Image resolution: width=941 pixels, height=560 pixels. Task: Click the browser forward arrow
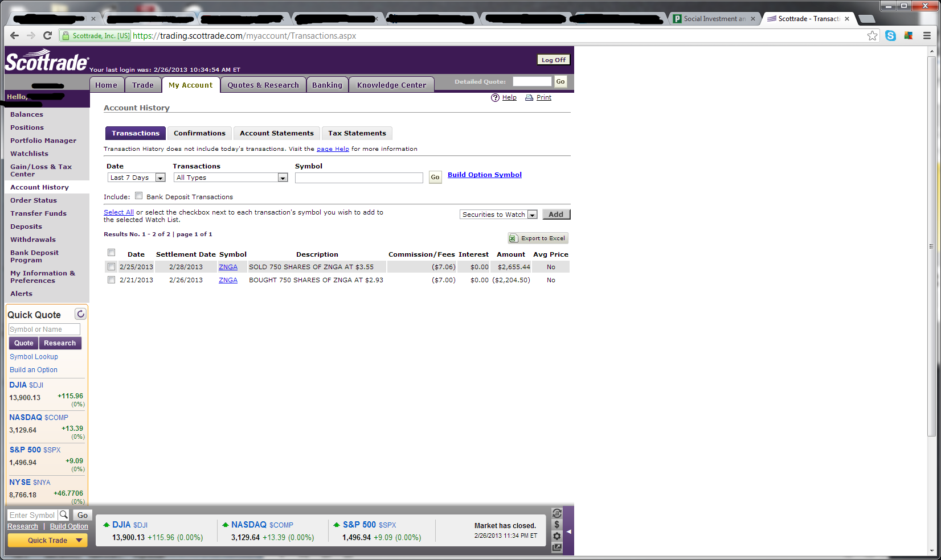(31, 35)
